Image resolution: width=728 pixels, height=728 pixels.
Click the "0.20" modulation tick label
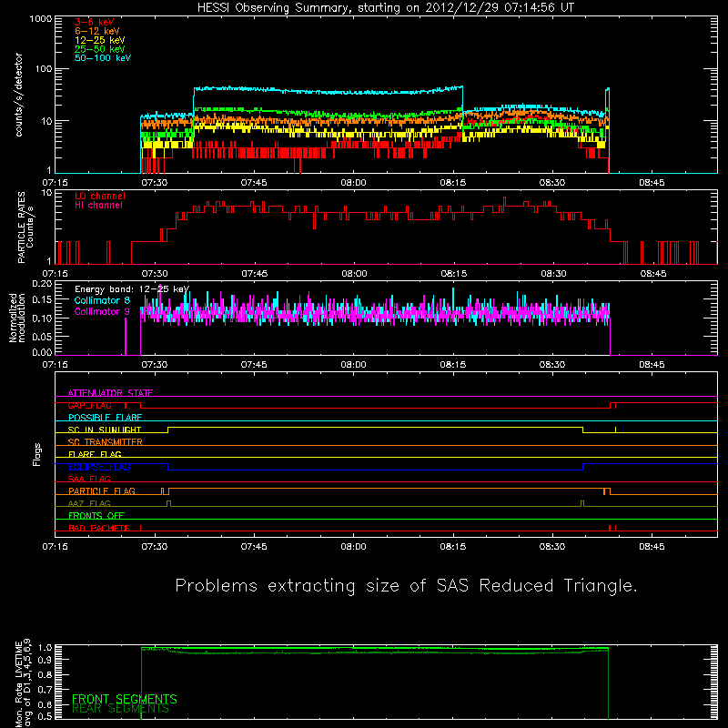point(42,284)
